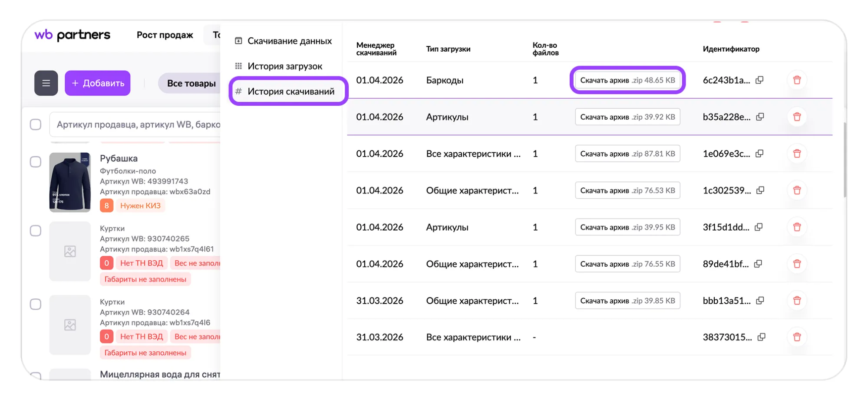This screenshot has width=868, height=399.
Task: Open the Рубашка product thumbnail
Action: pos(70,182)
